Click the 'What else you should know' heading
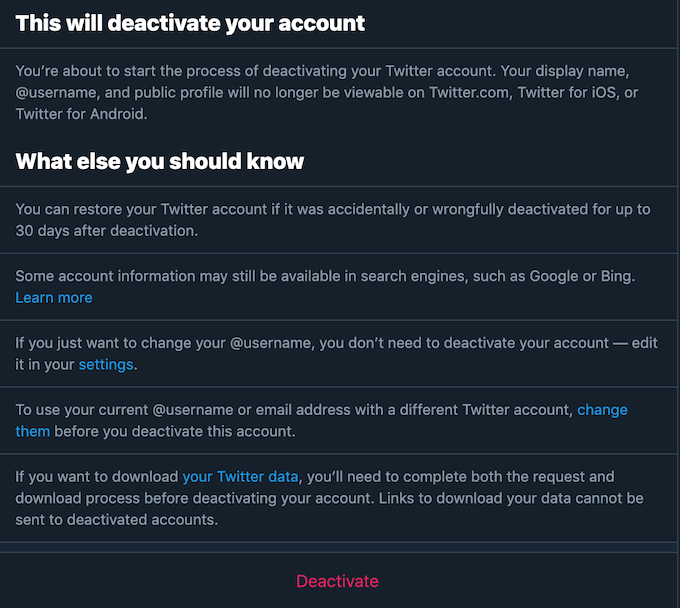Viewport: 680px width, 608px height. (x=160, y=161)
